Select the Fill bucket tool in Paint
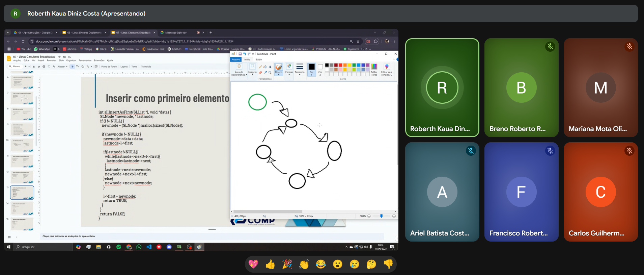This screenshot has height=275, width=644. point(265,67)
